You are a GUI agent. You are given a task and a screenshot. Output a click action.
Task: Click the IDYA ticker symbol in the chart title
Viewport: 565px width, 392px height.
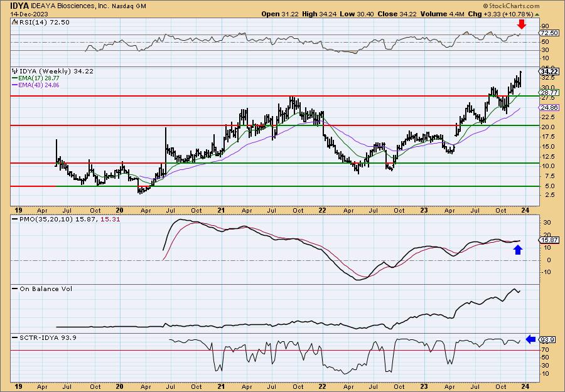click(19, 6)
